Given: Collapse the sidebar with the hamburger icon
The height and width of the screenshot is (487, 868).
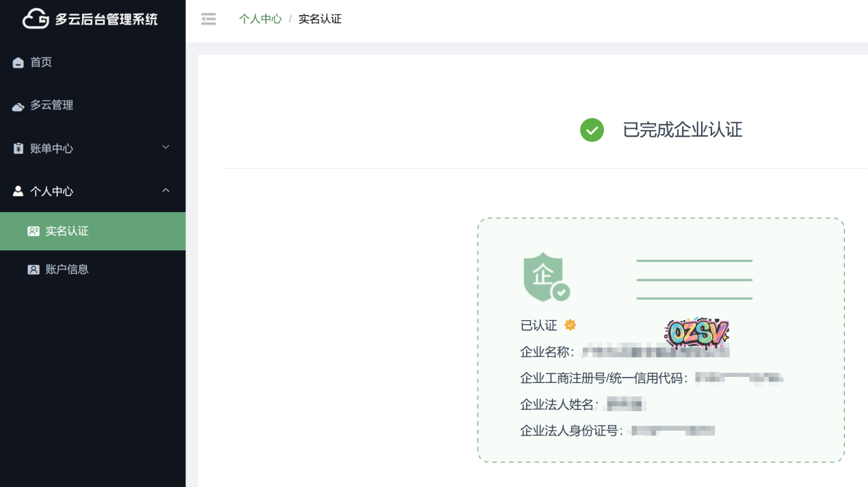Looking at the screenshot, I should pos(209,19).
